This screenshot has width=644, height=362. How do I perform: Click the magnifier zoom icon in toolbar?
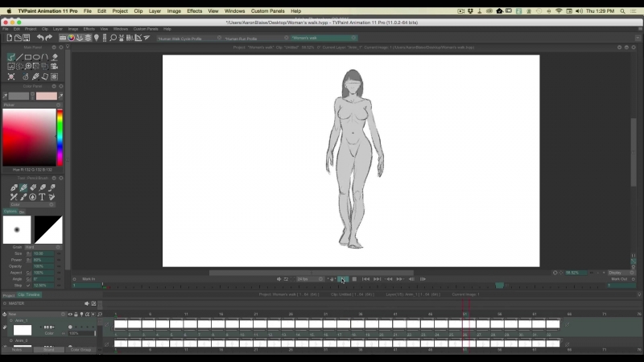pyautogui.click(x=113, y=38)
